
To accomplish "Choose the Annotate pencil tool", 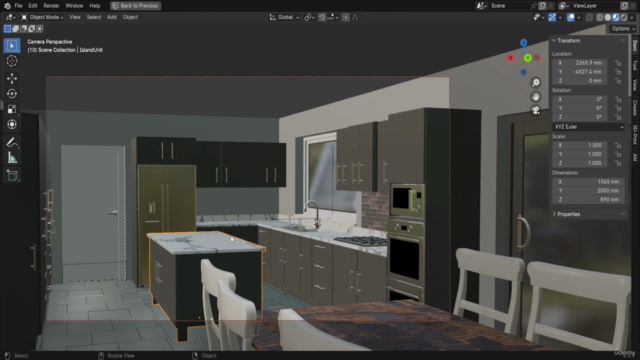I will [12, 142].
